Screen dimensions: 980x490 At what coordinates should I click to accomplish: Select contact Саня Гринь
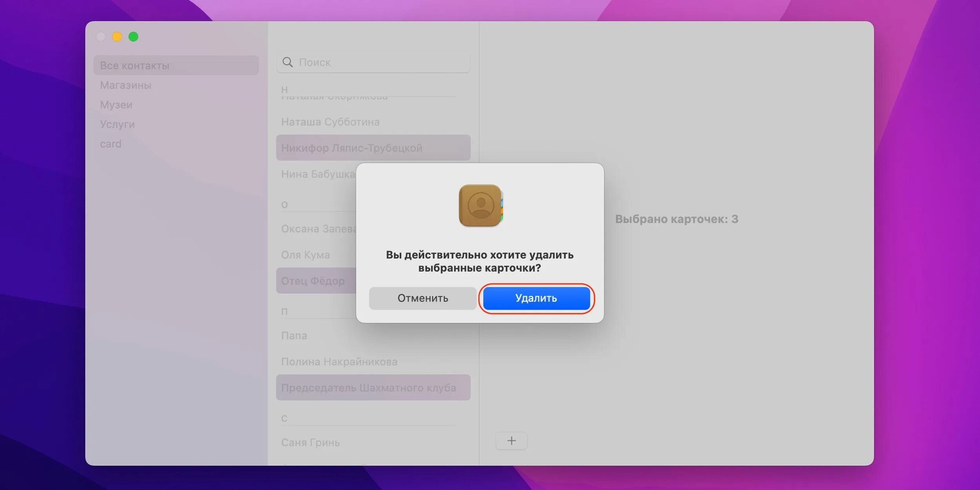[x=310, y=442]
